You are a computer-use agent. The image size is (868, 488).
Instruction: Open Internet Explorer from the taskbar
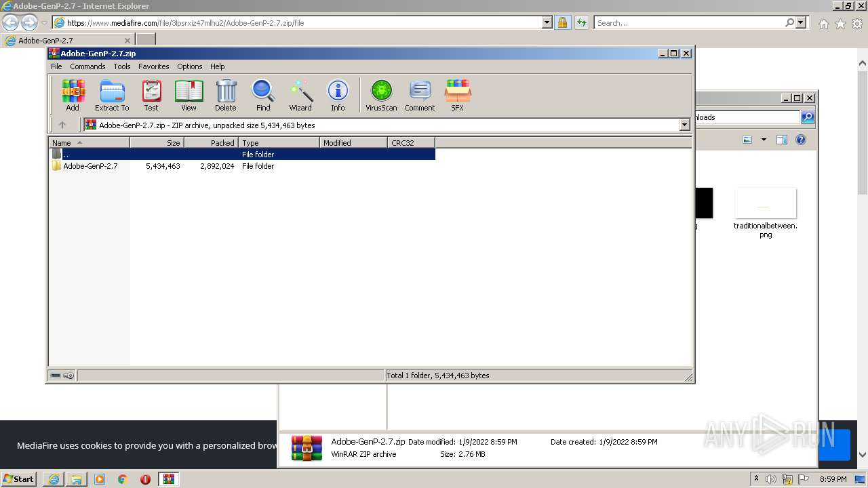point(54,479)
